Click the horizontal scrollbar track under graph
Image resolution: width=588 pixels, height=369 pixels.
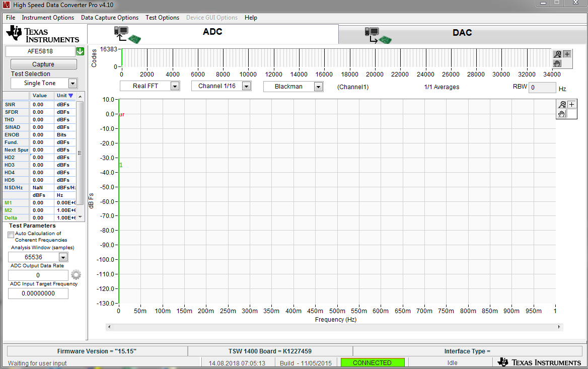coord(334,327)
